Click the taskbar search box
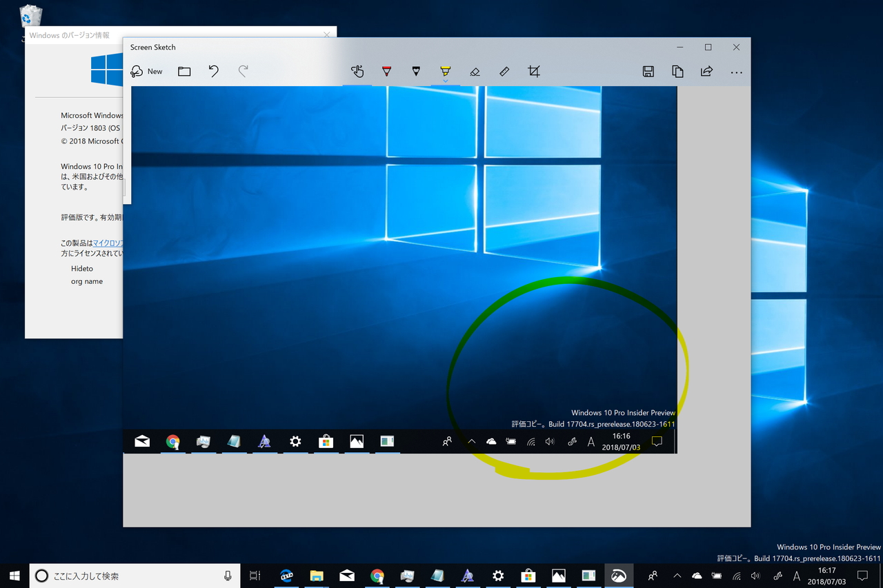The image size is (883, 588). (135, 576)
